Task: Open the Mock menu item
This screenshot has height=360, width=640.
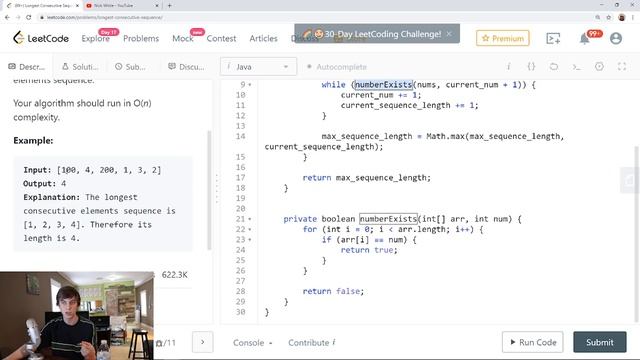Action: click(x=182, y=38)
